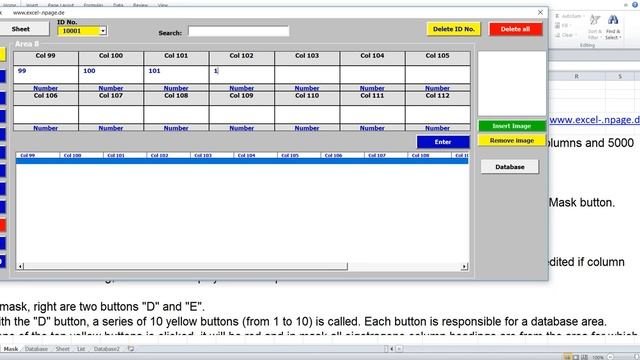
Task: Click the empty Col 108 input cell
Action: click(176, 115)
